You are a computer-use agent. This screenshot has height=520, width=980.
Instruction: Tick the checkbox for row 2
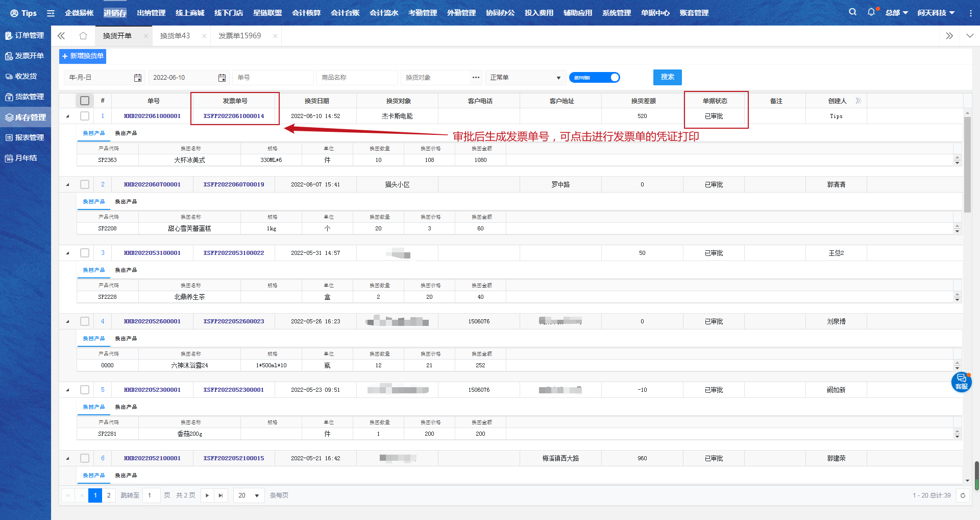tap(85, 184)
